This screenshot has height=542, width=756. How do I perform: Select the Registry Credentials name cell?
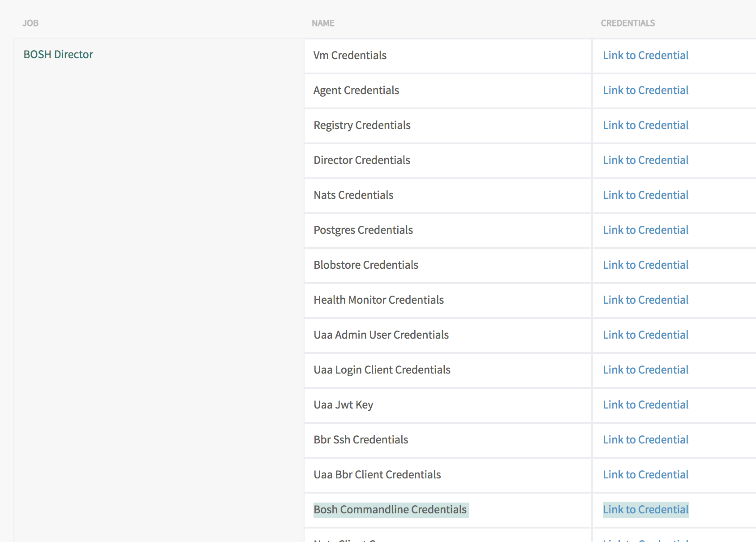point(448,125)
